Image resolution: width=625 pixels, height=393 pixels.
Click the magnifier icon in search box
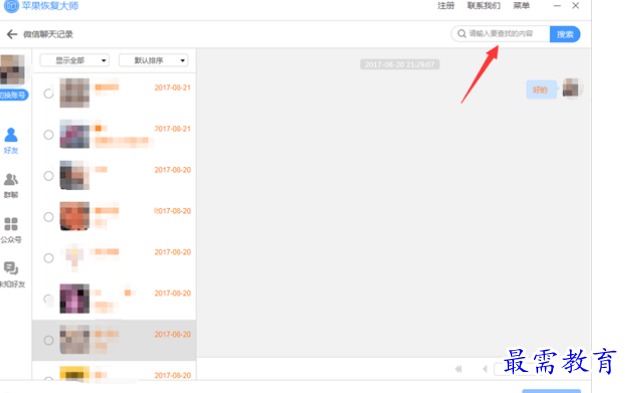coord(462,34)
